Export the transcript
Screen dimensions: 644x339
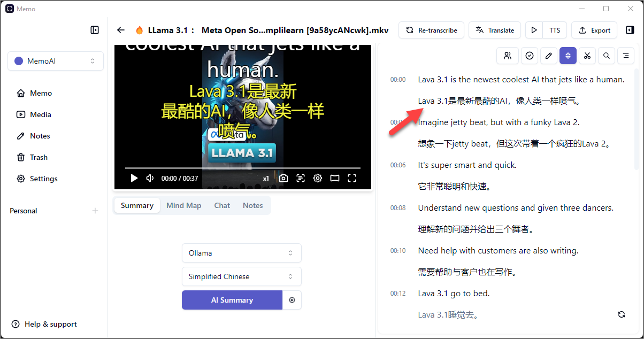click(594, 30)
